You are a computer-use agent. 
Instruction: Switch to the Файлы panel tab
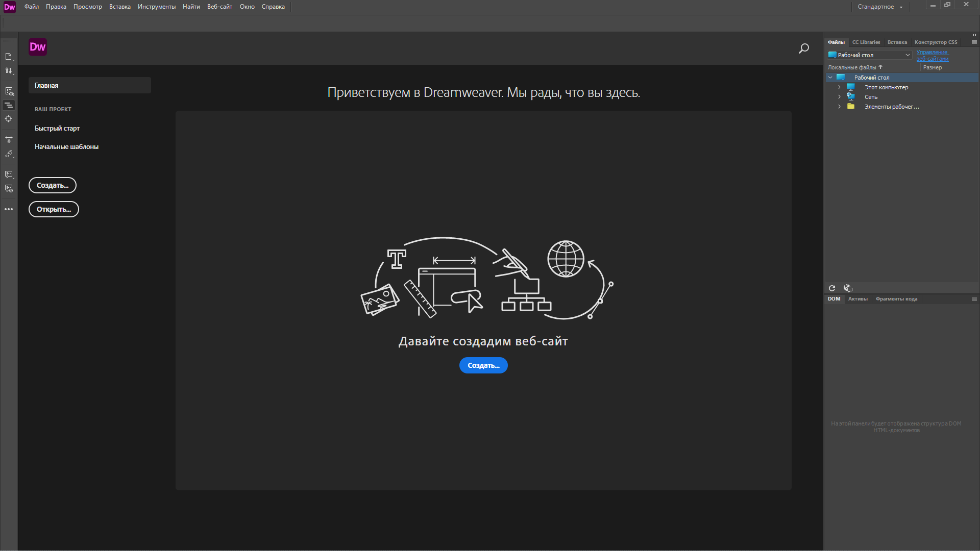836,42
